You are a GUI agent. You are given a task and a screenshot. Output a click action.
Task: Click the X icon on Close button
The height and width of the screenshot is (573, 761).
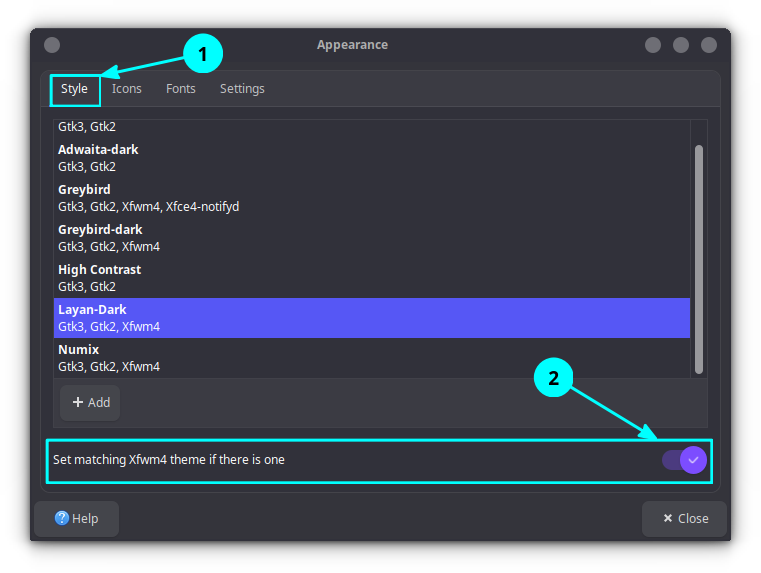coord(668,518)
